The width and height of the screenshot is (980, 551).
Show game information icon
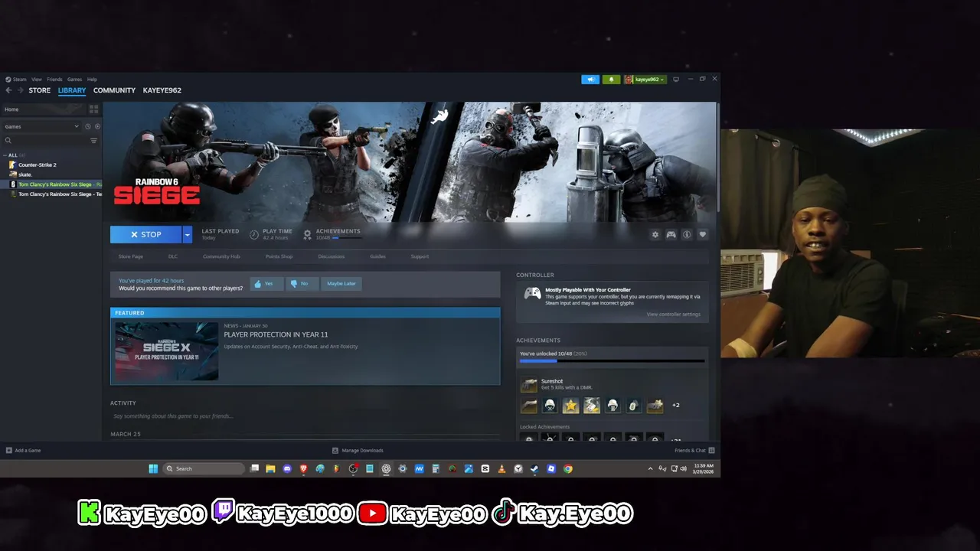coord(687,235)
